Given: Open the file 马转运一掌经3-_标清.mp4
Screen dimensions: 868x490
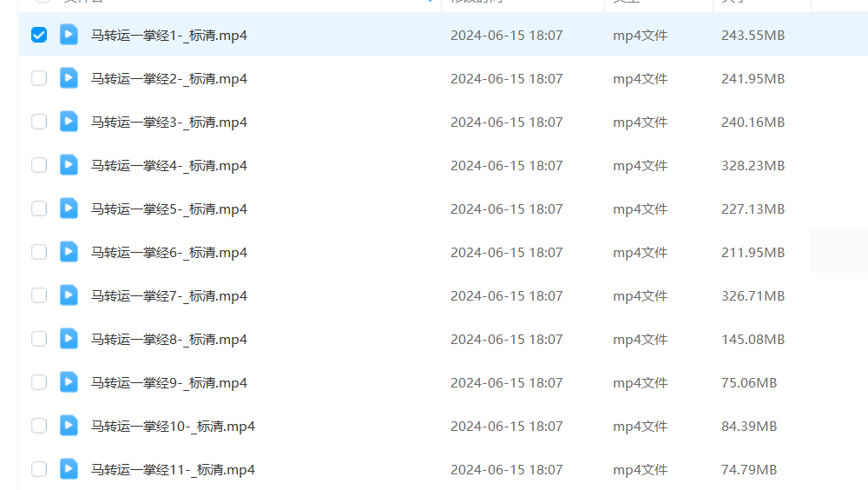Looking at the screenshot, I should tap(169, 122).
